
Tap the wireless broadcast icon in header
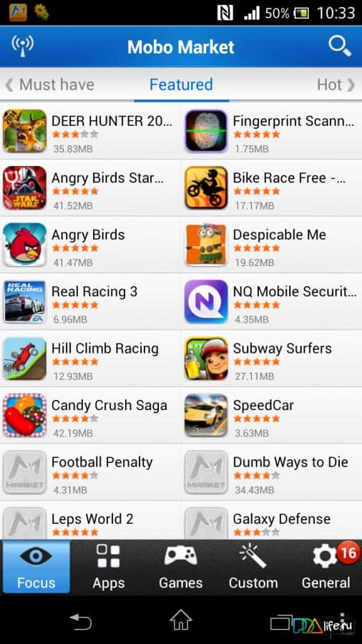[23, 46]
